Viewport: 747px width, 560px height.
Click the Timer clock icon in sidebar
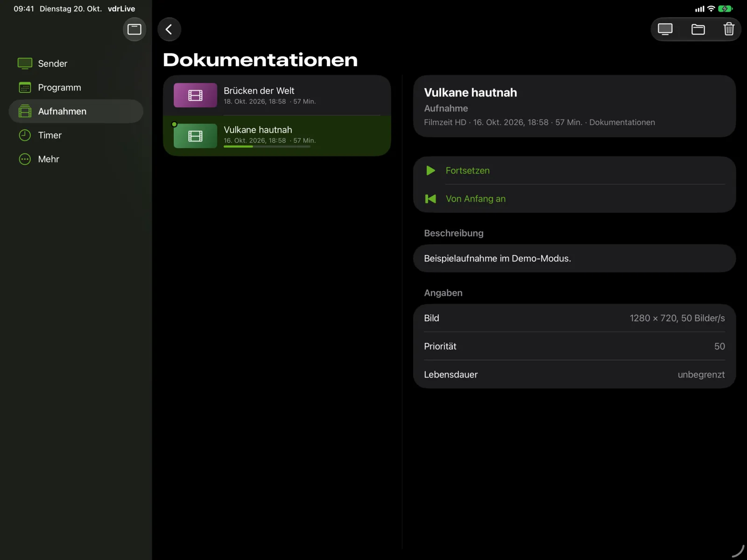coord(25,135)
